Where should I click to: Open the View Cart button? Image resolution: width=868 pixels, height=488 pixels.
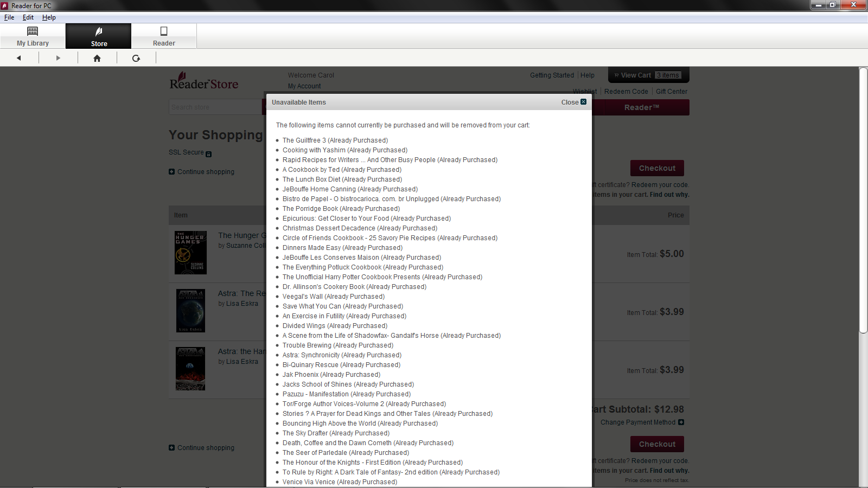click(x=648, y=75)
